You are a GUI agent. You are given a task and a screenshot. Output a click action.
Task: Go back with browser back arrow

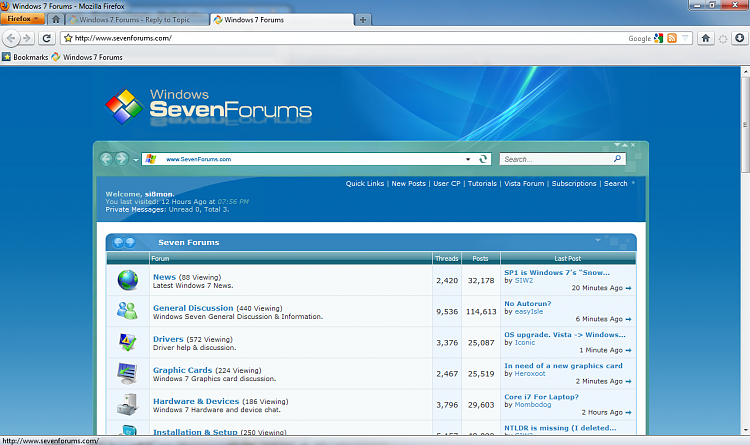tap(11, 38)
